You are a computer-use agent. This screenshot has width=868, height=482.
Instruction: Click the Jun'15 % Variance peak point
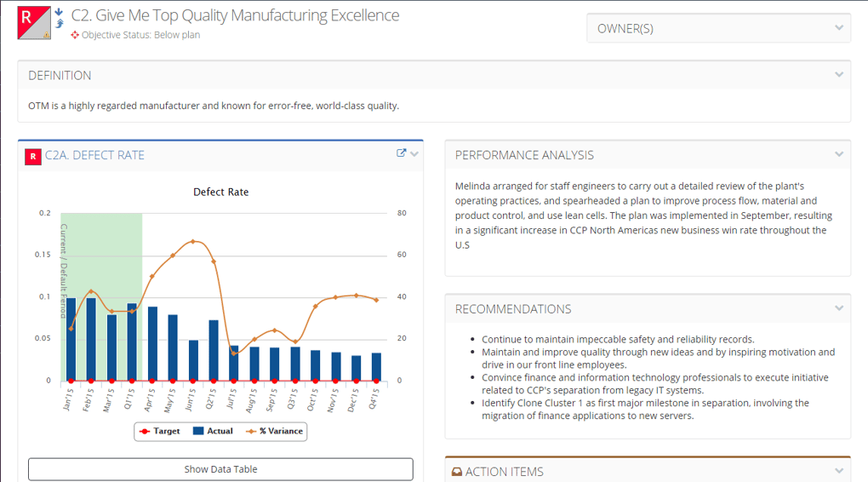[x=193, y=242]
